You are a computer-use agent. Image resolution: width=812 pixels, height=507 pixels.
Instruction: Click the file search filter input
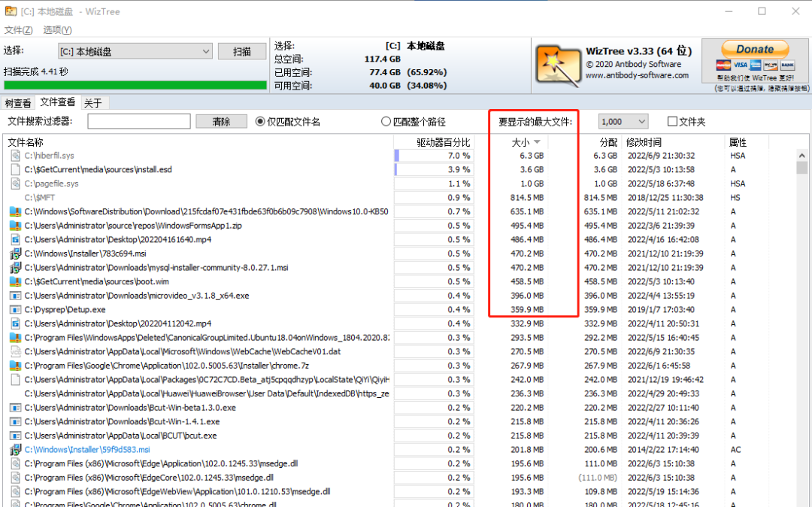point(139,122)
